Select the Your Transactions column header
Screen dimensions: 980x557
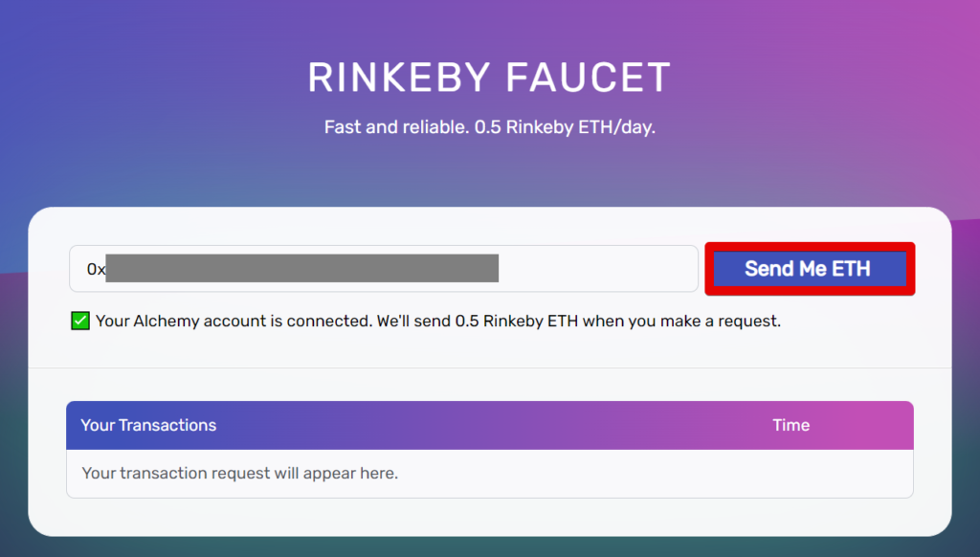coord(148,425)
